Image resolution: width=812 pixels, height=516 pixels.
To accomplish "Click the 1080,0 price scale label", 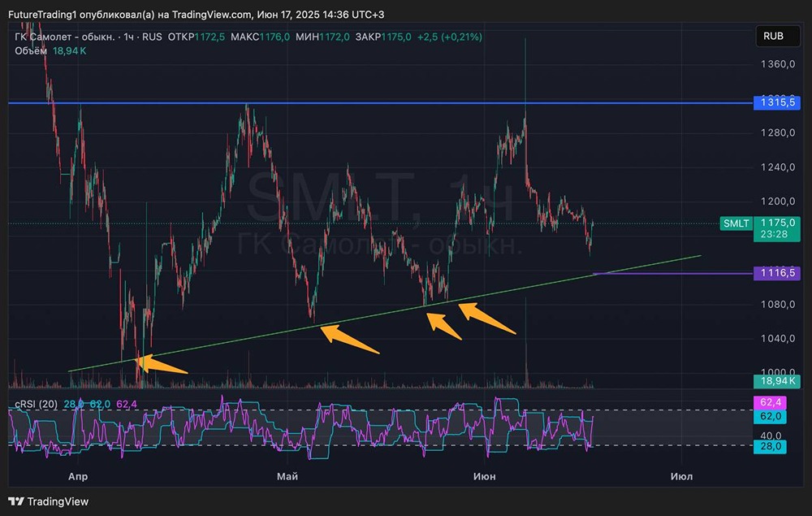I will (x=778, y=304).
